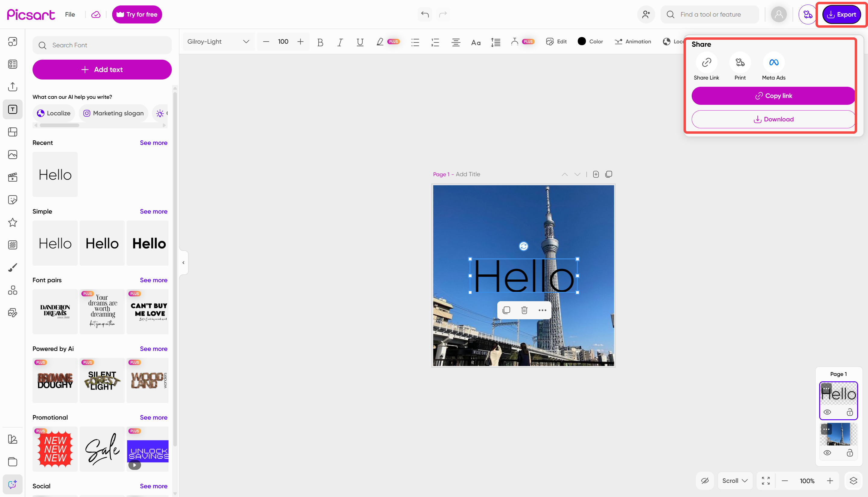Open the Animation option
The width and height of the screenshot is (868, 497).
(633, 42)
